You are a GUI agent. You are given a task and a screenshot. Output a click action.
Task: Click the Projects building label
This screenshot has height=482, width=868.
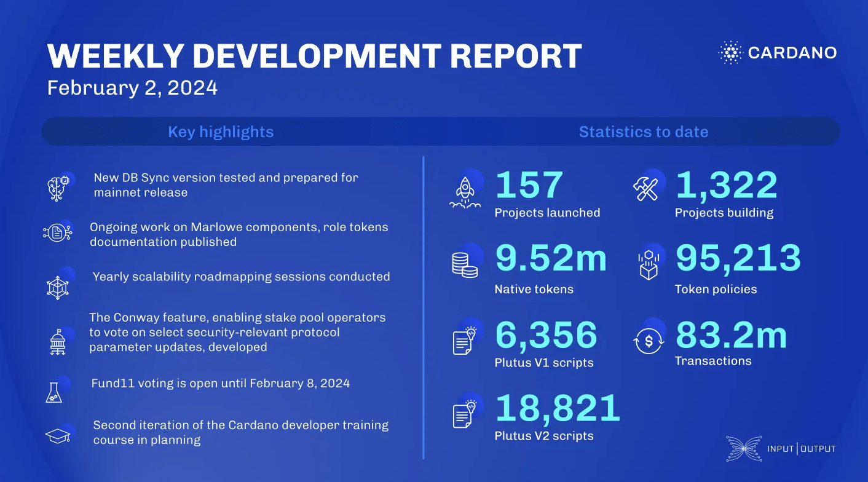[x=724, y=213]
